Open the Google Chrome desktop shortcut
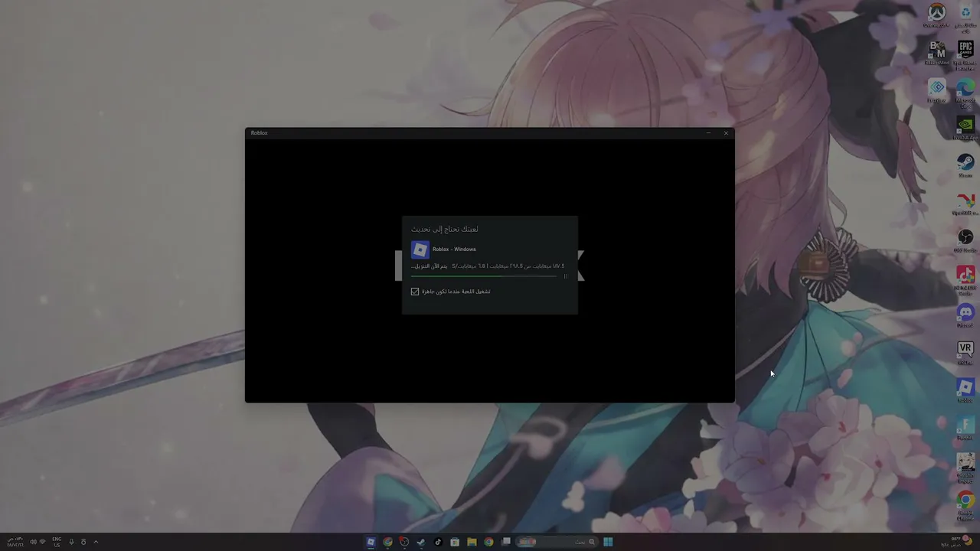The width and height of the screenshot is (980, 551). pyautogui.click(x=965, y=504)
